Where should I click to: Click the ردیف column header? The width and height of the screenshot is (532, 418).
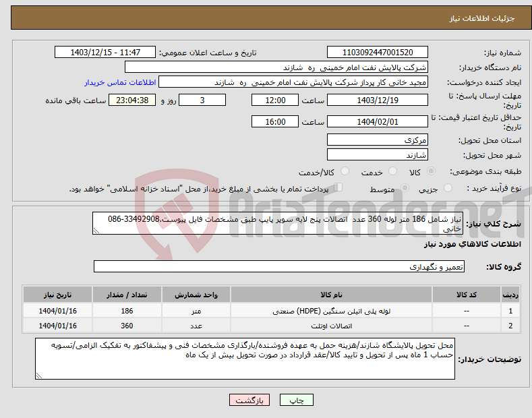coord(510,295)
